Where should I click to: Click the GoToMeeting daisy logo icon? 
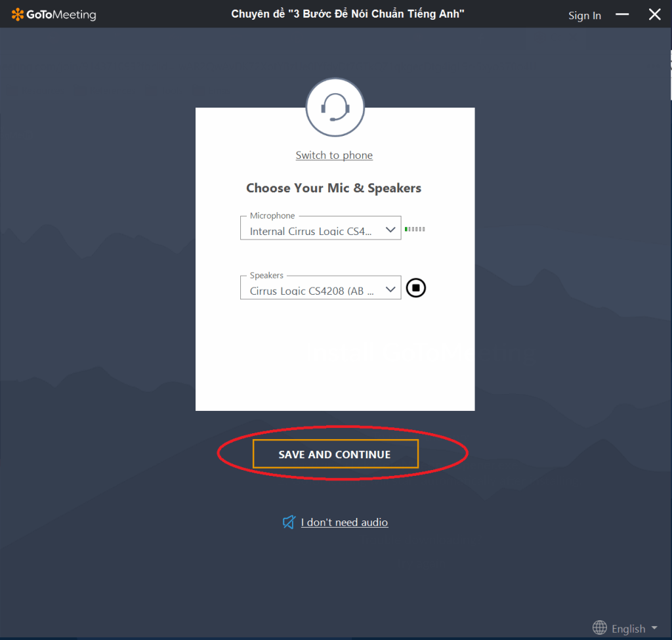coord(18,14)
